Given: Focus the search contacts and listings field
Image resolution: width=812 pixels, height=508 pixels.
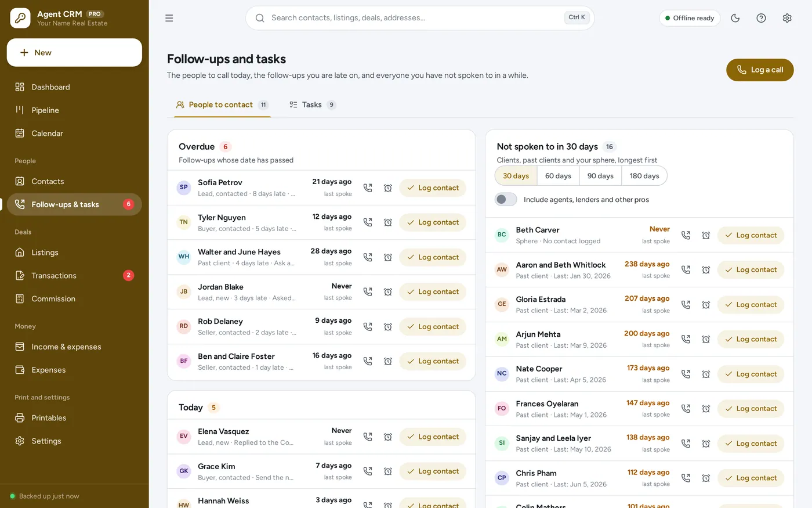Looking at the screenshot, I should (x=420, y=18).
